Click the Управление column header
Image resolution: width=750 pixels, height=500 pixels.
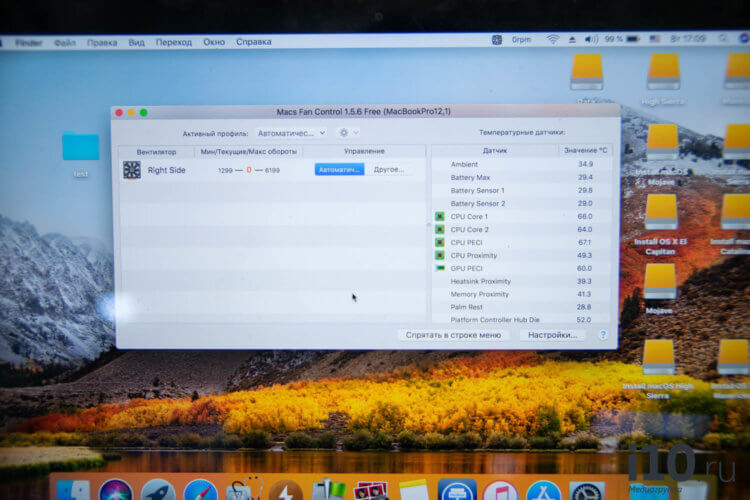tap(364, 151)
